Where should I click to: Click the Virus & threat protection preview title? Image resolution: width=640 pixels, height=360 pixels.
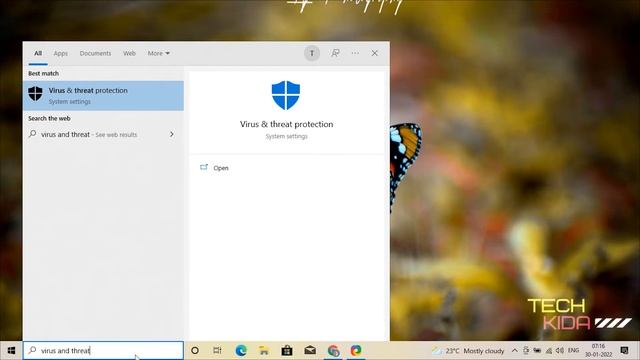(x=286, y=124)
